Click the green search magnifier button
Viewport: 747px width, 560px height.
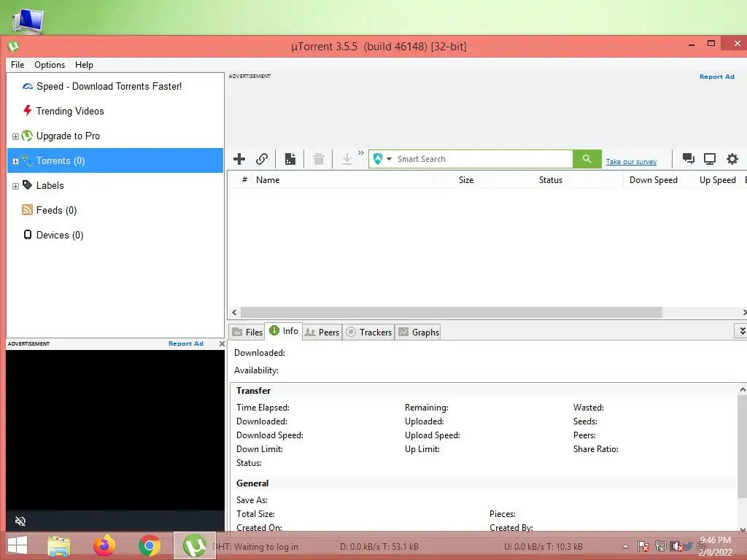tap(587, 159)
